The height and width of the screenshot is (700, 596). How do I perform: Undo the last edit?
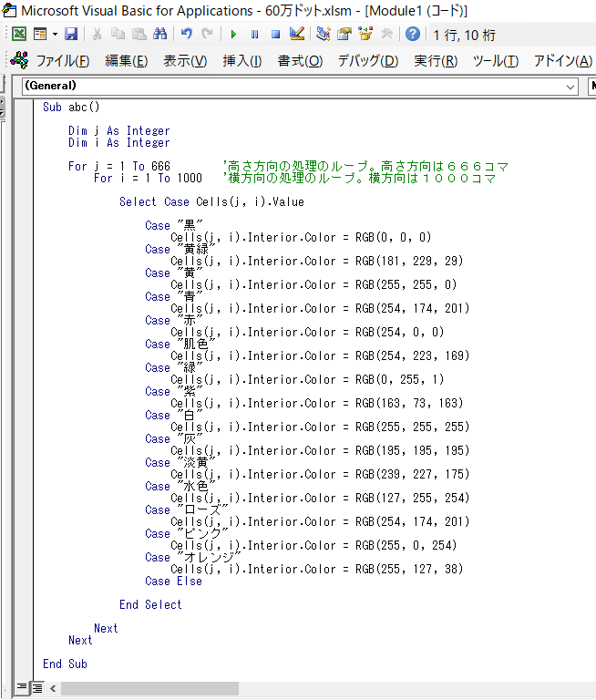[x=186, y=34]
